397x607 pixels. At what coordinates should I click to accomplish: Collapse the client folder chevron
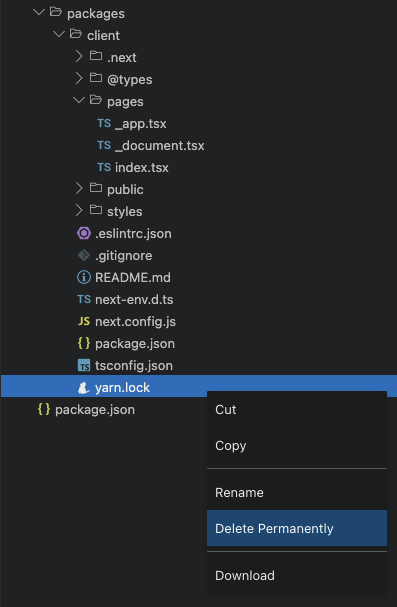pyautogui.click(x=59, y=34)
